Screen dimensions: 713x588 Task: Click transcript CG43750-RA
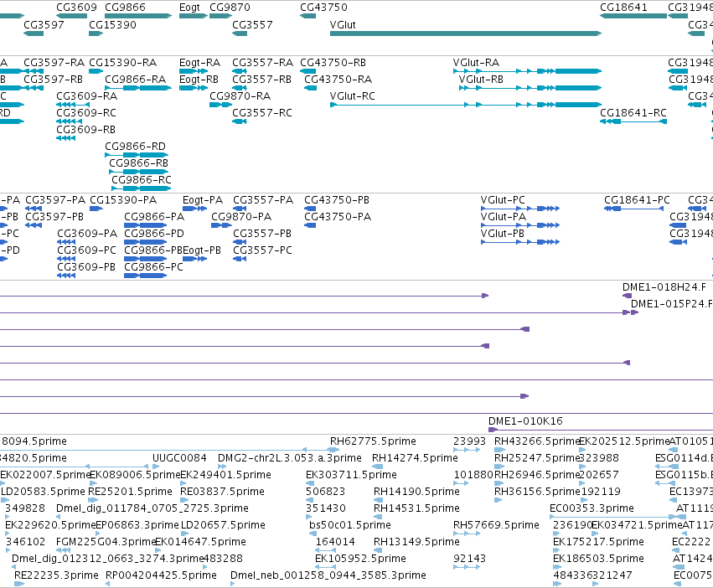310,88
